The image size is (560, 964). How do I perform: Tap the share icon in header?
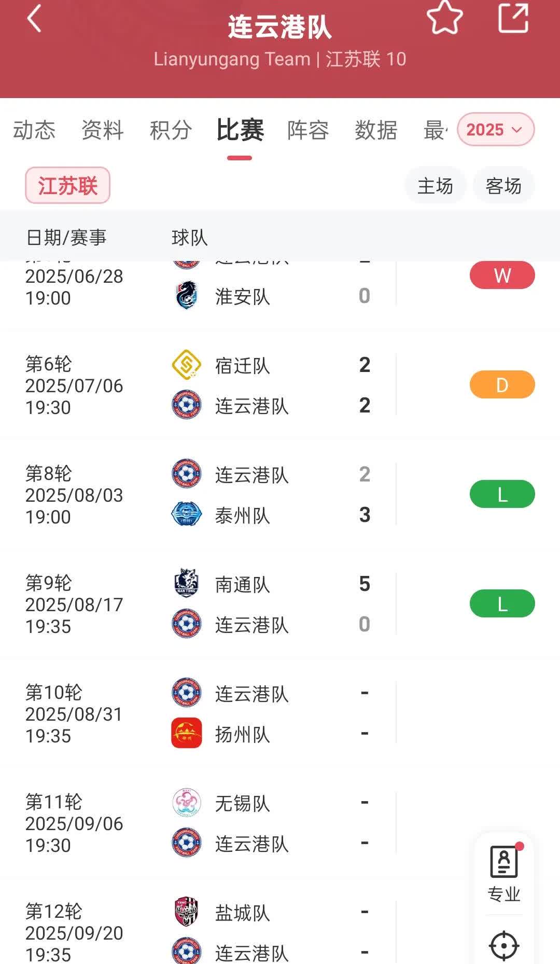click(513, 18)
